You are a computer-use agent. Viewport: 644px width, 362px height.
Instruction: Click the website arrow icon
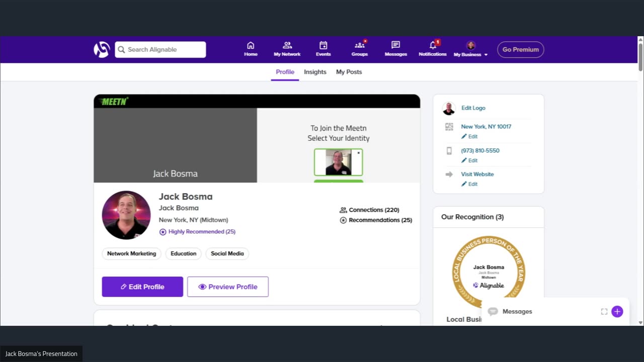coord(449,174)
